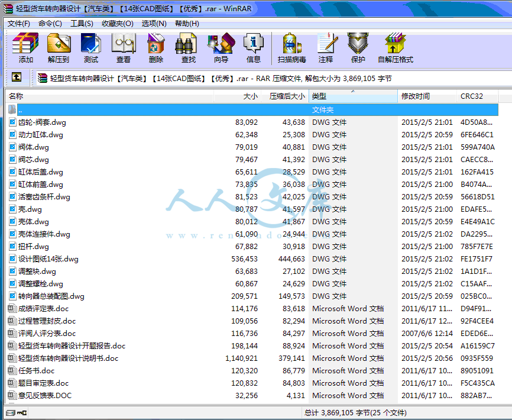Select file 活塞齿条杆.dwg
Viewport: 512px width, 420px height.
[x=44, y=197]
